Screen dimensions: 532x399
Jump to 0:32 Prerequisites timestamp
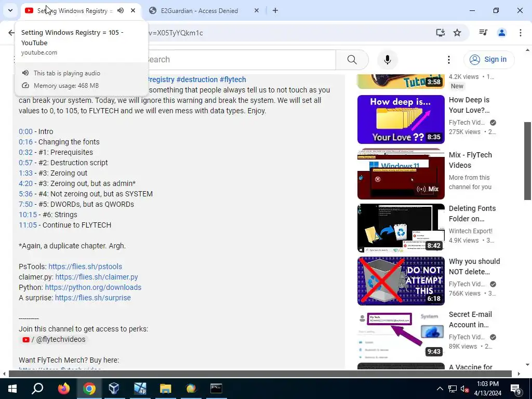pyautogui.click(x=26, y=152)
